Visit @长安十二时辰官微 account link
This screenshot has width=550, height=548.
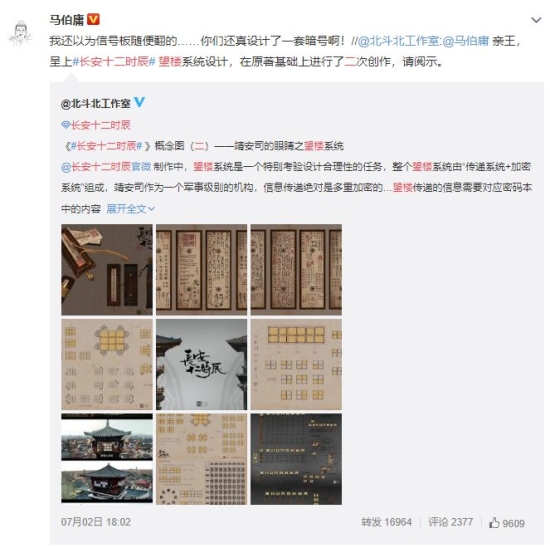click(x=106, y=166)
